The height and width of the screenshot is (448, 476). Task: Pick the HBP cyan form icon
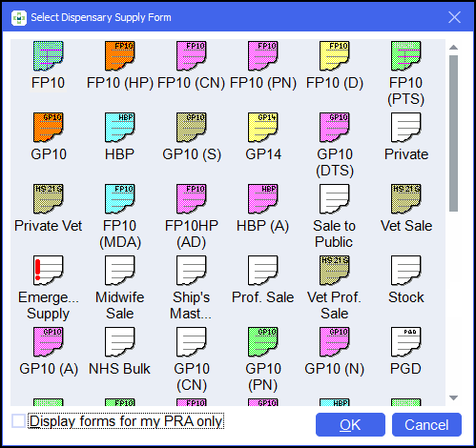(120, 128)
